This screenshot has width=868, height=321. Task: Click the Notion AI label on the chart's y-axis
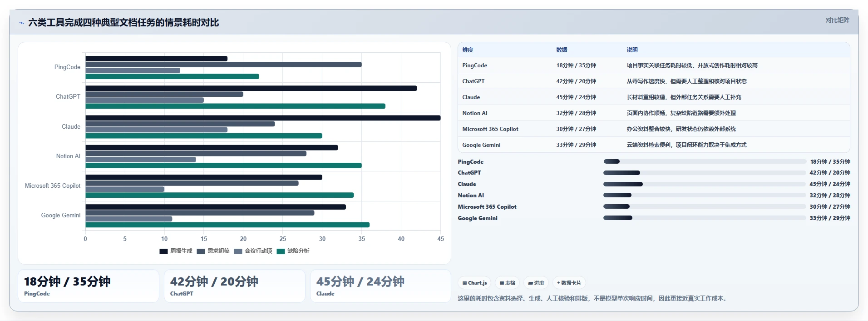(x=68, y=156)
